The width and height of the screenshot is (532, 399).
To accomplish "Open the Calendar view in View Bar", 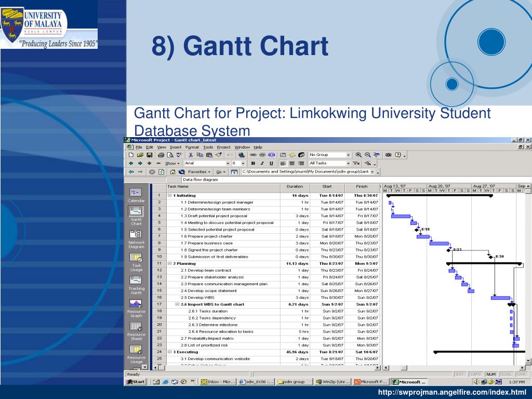I will pos(136,195).
